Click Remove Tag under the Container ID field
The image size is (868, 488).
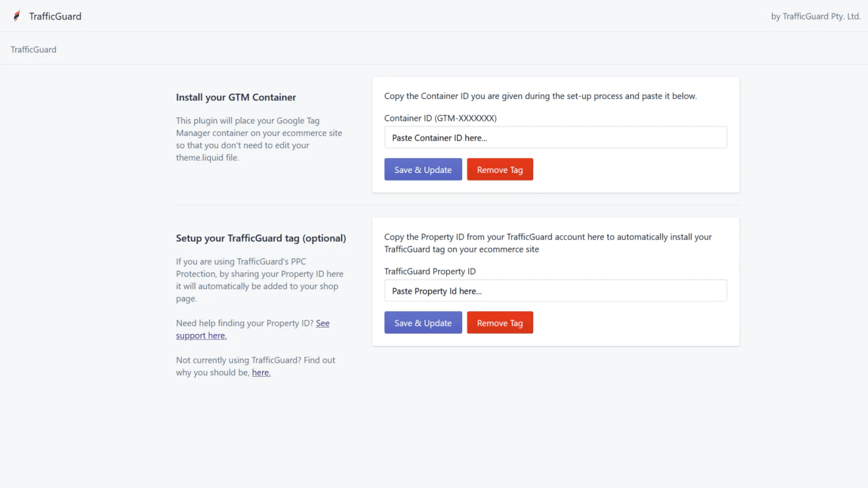(500, 169)
